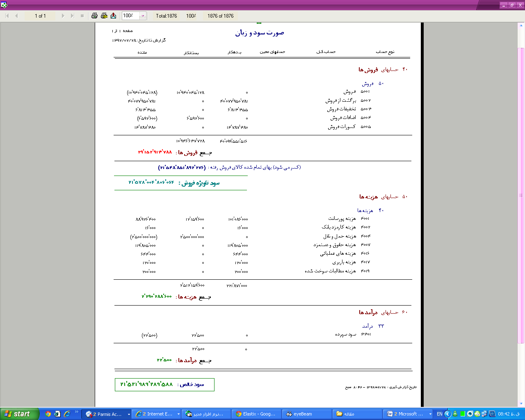
Task: Go to next report page
Action: (x=63, y=16)
